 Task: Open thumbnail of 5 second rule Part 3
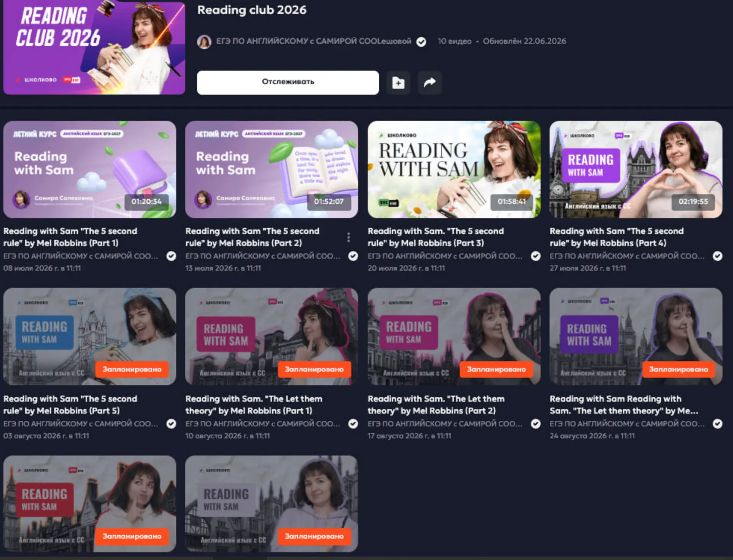click(x=454, y=169)
